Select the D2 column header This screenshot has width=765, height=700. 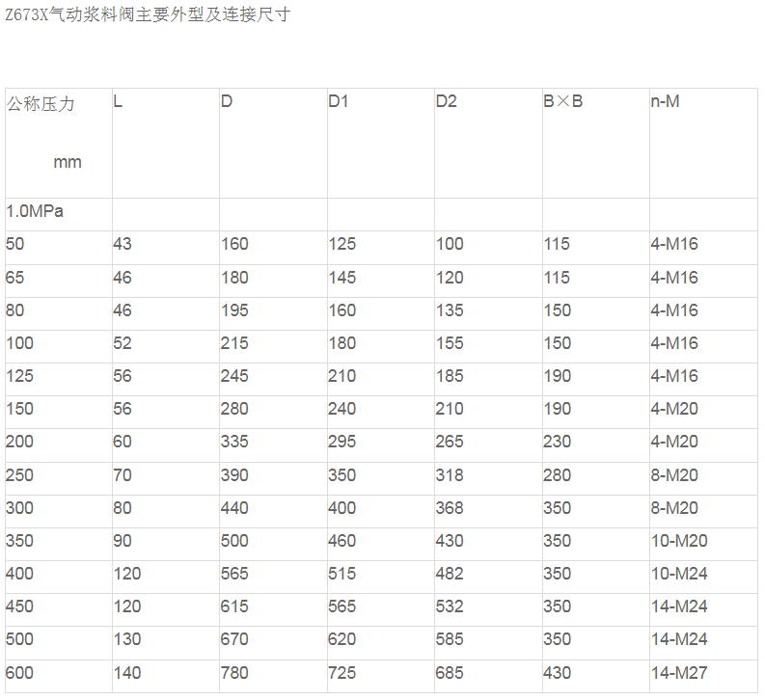pos(446,101)
